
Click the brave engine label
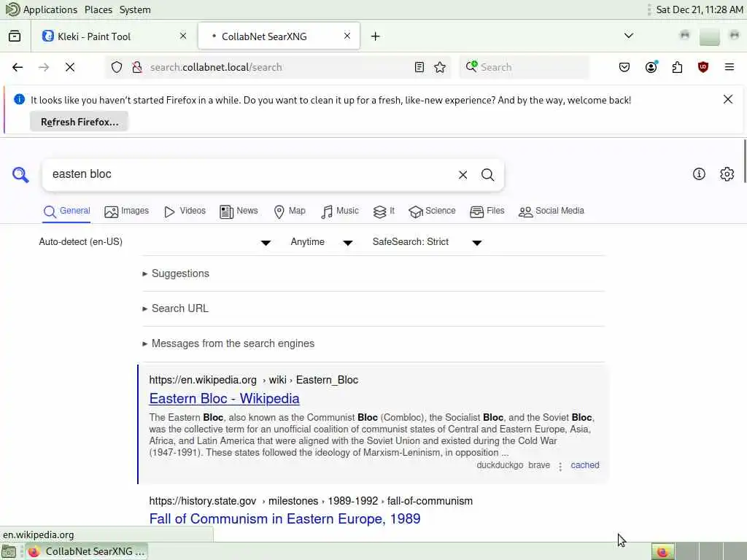point(539,465)
